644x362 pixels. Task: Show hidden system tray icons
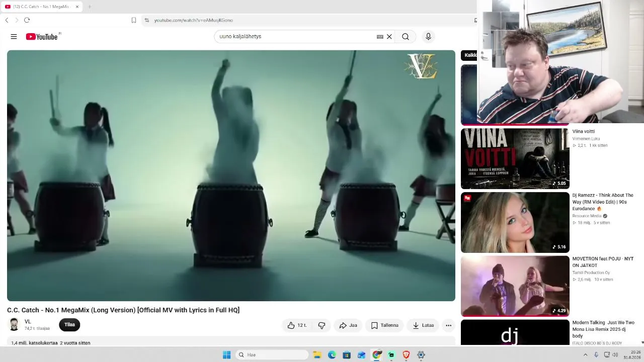[x=585, y=355]
